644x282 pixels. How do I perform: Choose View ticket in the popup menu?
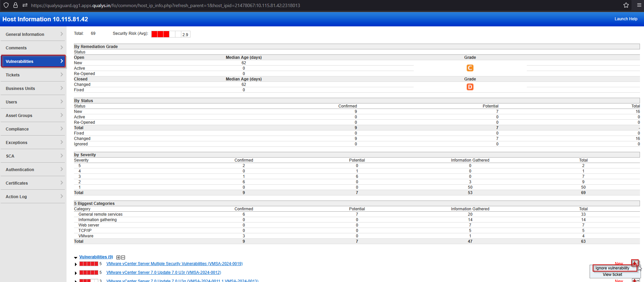612,275
